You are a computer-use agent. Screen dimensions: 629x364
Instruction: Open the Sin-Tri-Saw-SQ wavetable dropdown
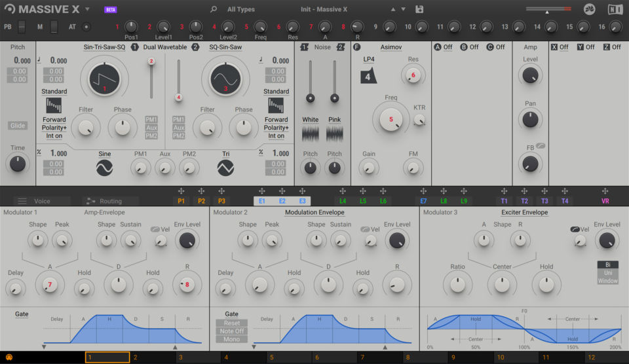[x=104, y=47]
